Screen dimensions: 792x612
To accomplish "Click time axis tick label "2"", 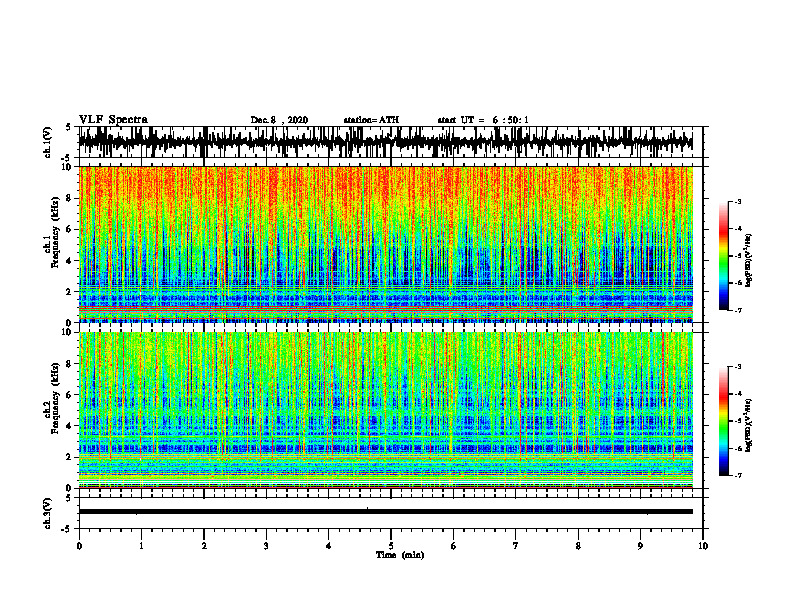I will pyautogui.click(x=204, y=546).
